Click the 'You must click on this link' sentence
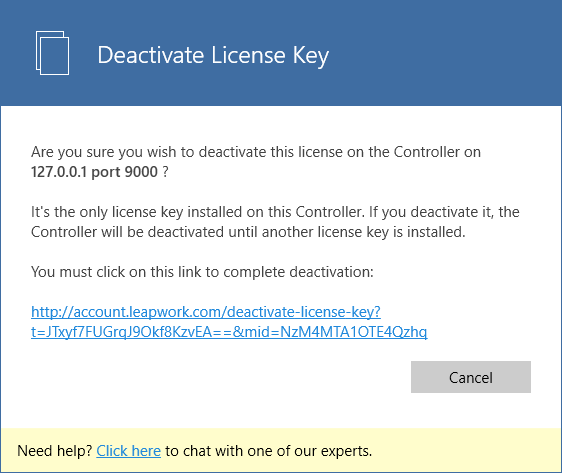This screenshot has height=473, width=562. pos(202,272)
